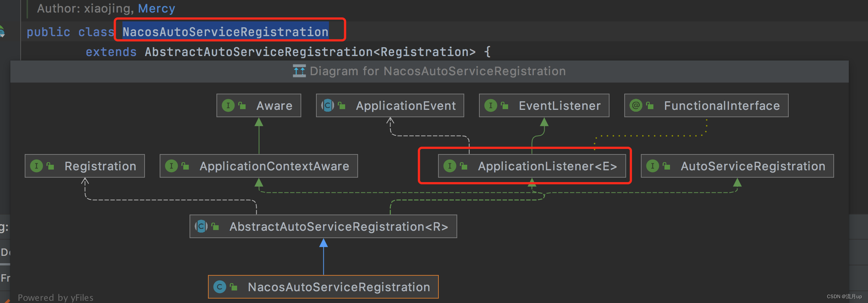Select the AbstractAutoServiceRegistration<R> diagram node label
Screen dimensions: 868x303
[339, 226]
